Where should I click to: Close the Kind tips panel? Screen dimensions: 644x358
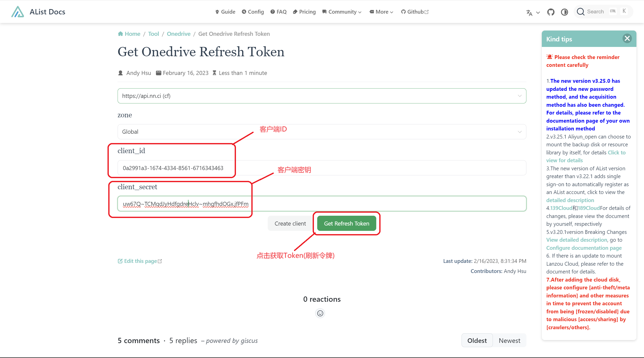627,38
